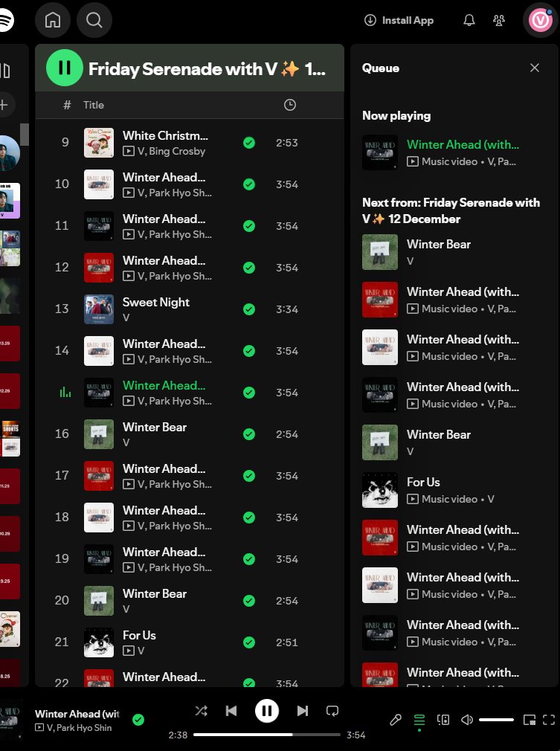The image size is (560, 751).
Task: Open the miniplayer icon
Action: coord(530,719)
